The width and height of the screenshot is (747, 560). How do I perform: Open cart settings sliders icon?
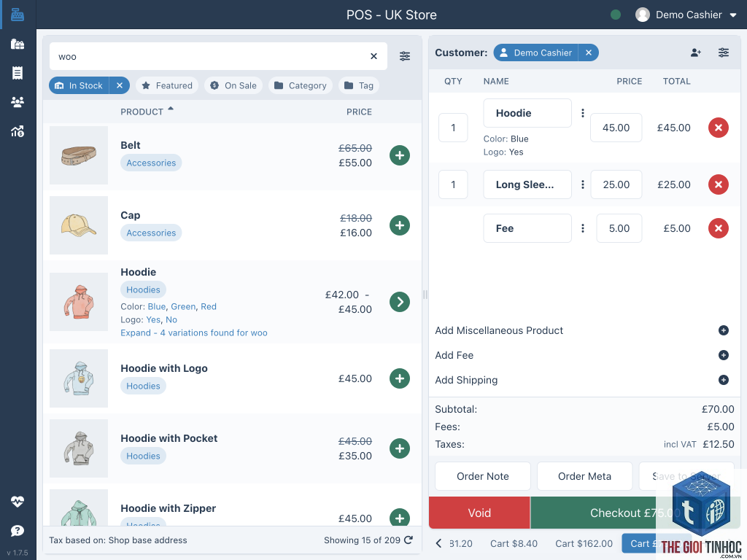(x=723, y=52)
